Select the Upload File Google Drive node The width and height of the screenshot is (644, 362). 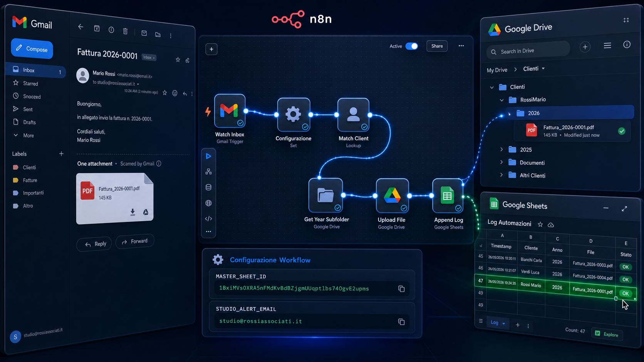[392, 195]
